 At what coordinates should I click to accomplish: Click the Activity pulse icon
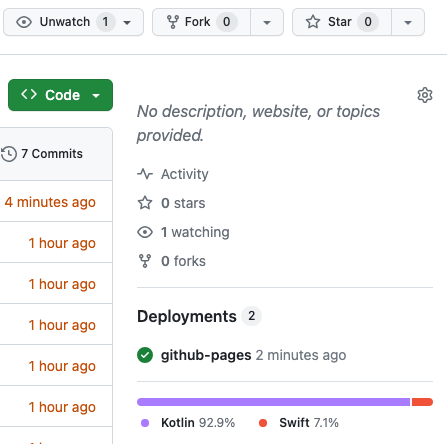point(145,174)
